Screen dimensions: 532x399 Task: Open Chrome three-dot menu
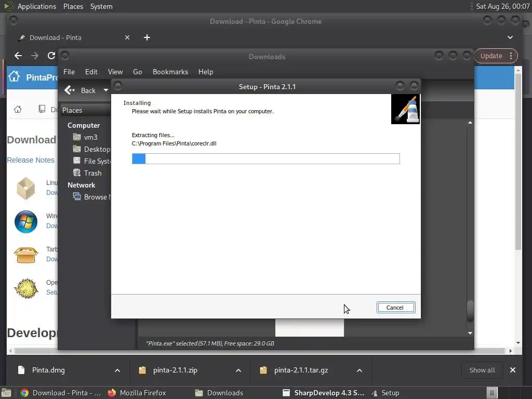(511, 56)
